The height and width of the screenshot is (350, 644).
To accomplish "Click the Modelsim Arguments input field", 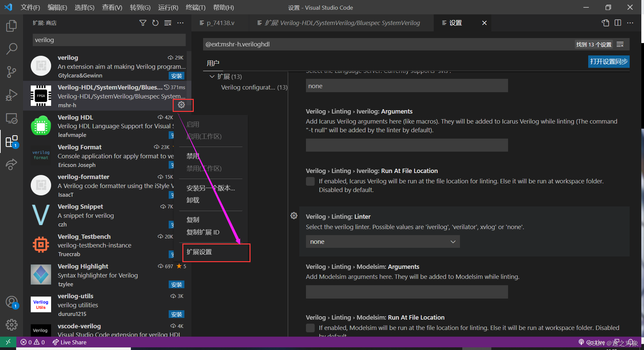I will click(407, 292).
